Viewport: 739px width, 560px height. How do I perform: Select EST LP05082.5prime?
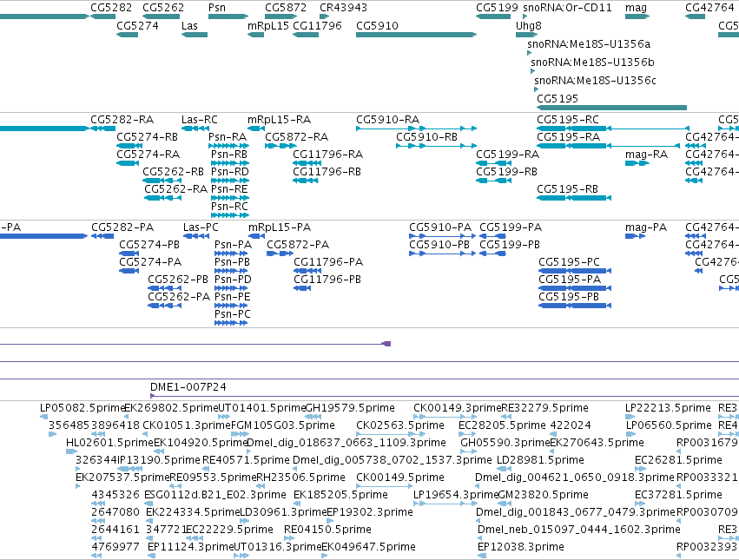point(82,408)
